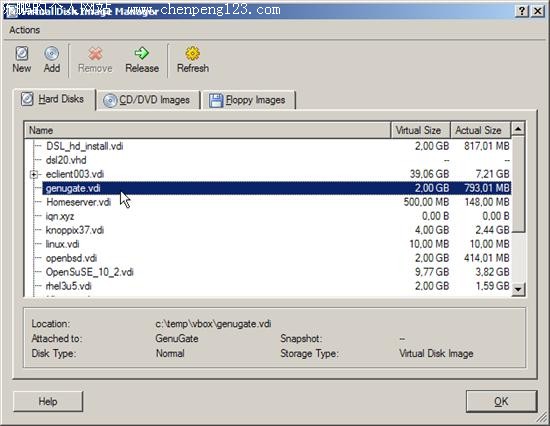Select DSL_hd_install.vdi in the list
This screenshot has height=426, width=550.
coord(85,146)
